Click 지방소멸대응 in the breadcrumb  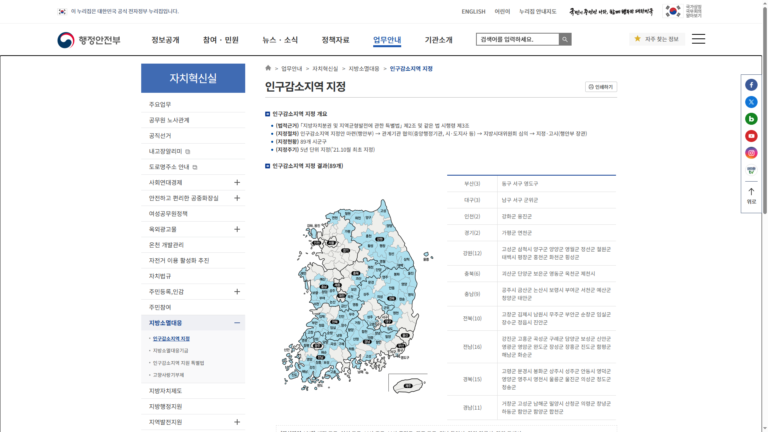tap(364, 69)
